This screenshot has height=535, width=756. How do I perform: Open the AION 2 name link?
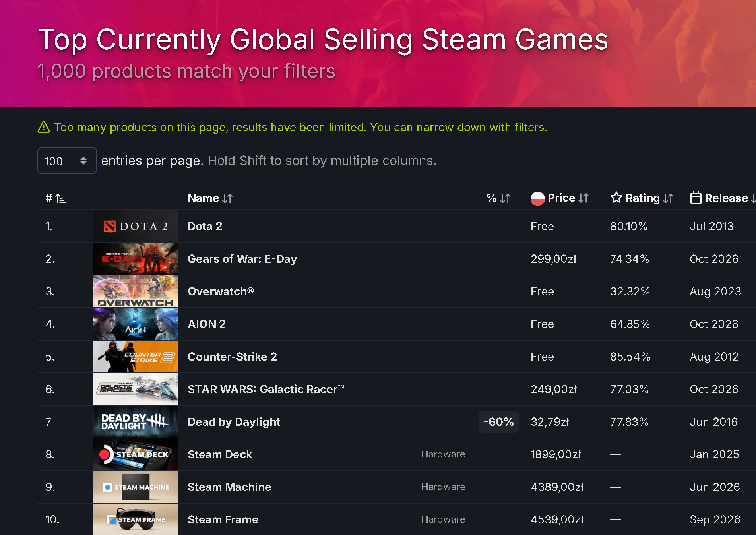click(x=207, y=324)
